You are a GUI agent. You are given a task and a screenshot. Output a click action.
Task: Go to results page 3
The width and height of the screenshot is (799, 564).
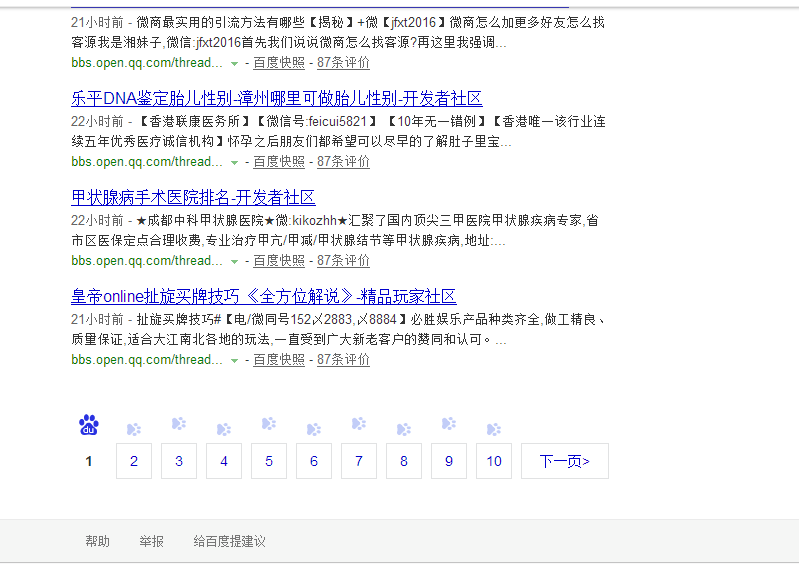point(179,461)
